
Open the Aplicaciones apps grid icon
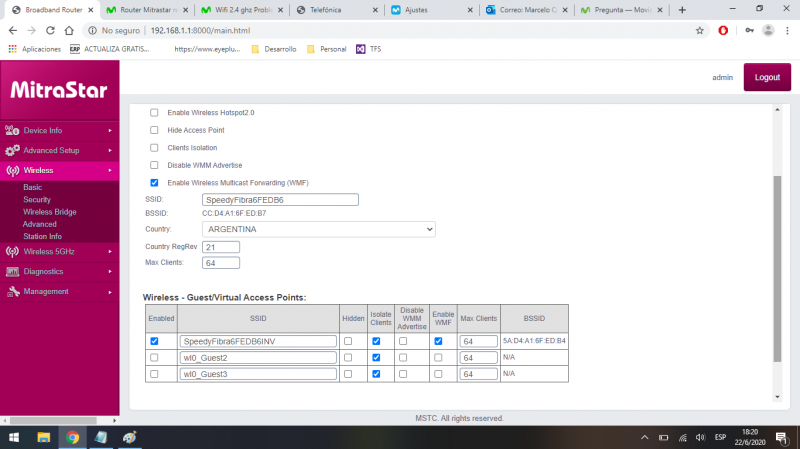pos(12,49)
